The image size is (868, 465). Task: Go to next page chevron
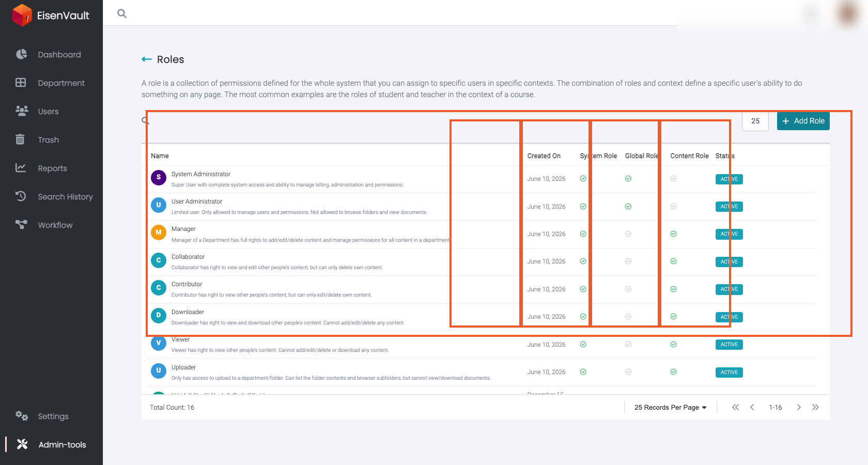[x=799, y=407]
